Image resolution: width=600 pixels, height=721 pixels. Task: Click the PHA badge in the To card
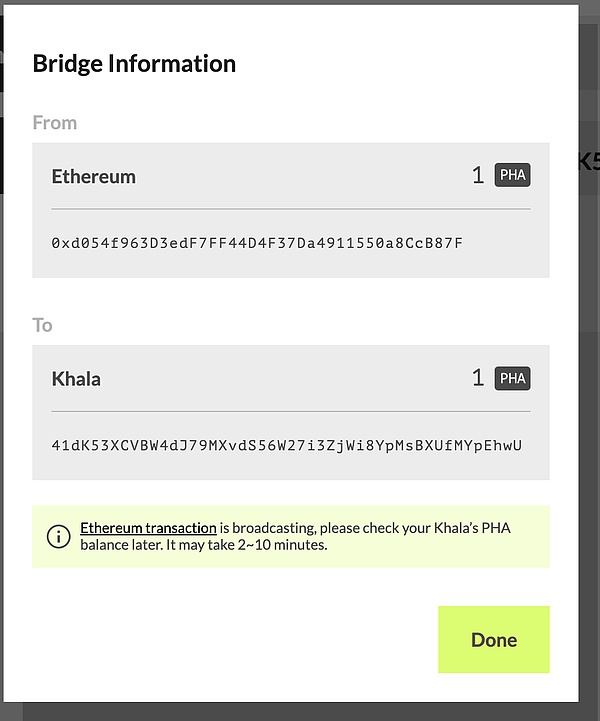tap(512, 379)
